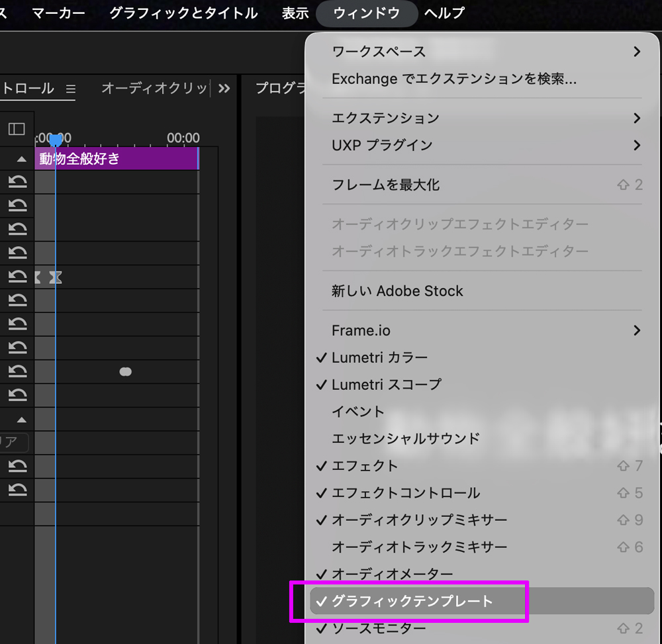Click the timeline view toggle in Effect Controls
Image resolution: width=662 pixels, height=644 pixels.
pos(17,129)
